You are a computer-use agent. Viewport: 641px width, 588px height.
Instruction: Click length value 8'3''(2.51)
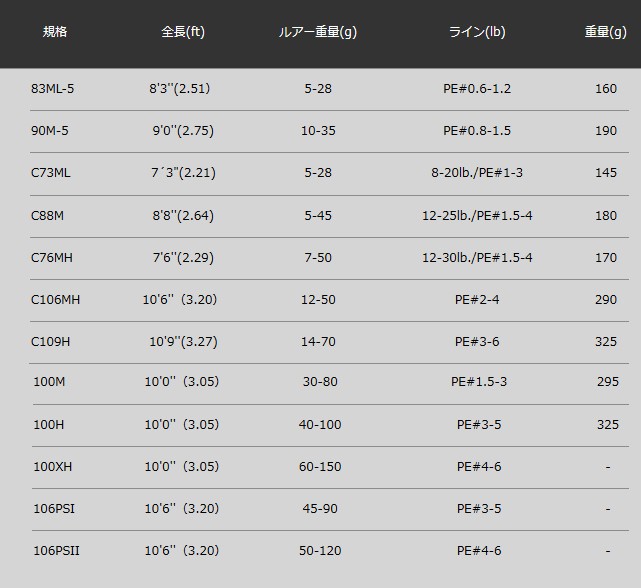tap(179, 89)
